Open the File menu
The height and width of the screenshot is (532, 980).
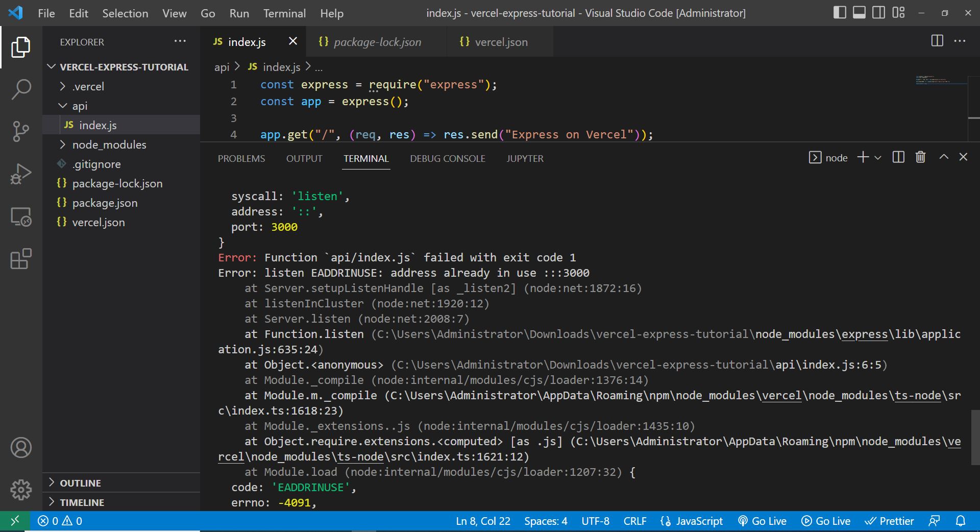click(x=46, y=13)
